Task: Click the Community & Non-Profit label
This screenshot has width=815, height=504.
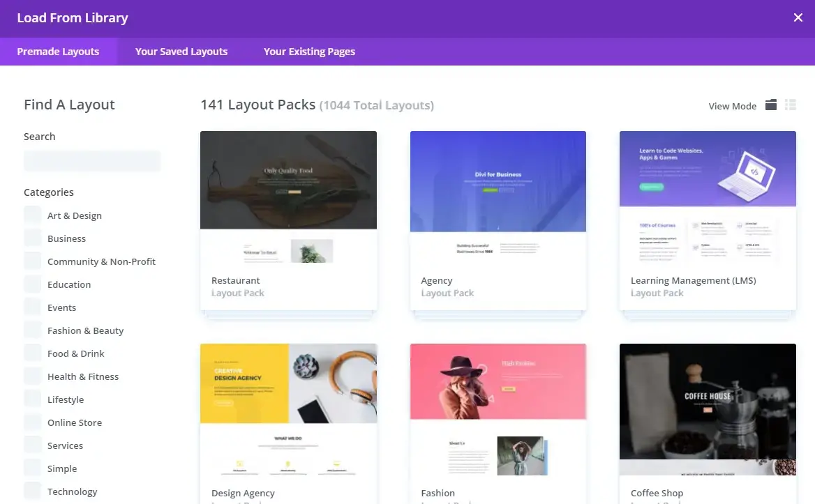Action: (x=101, y=261)
